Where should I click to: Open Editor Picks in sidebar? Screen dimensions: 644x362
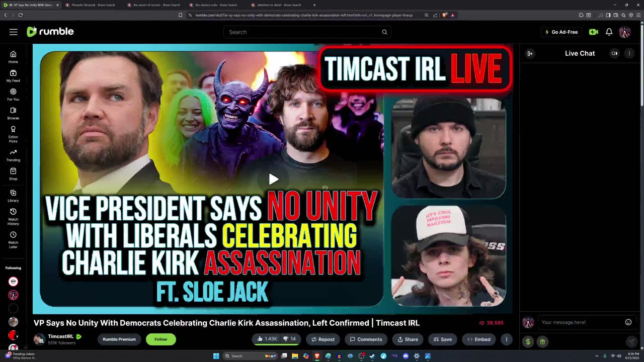(13, 134)
